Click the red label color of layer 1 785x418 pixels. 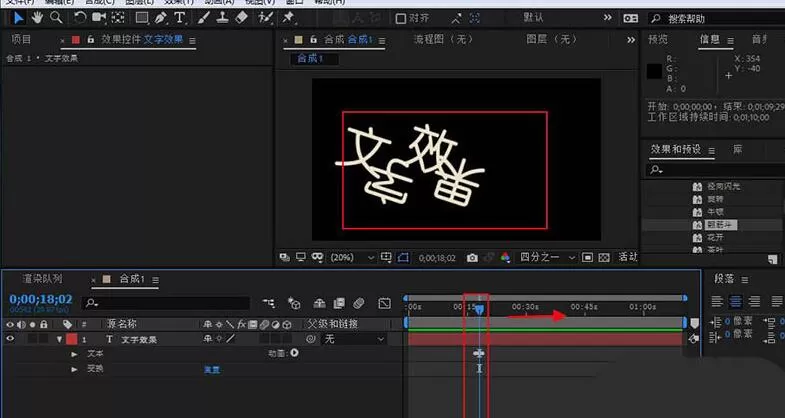72,339
